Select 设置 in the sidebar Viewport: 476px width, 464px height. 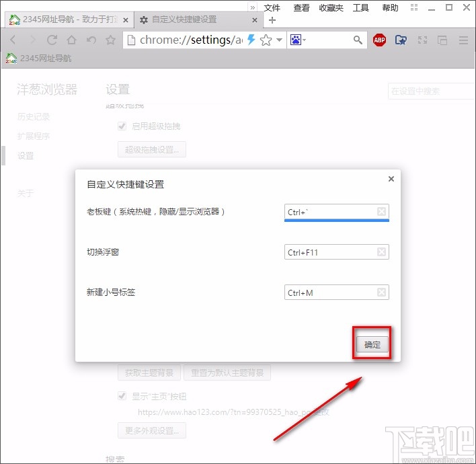[26, 156]
